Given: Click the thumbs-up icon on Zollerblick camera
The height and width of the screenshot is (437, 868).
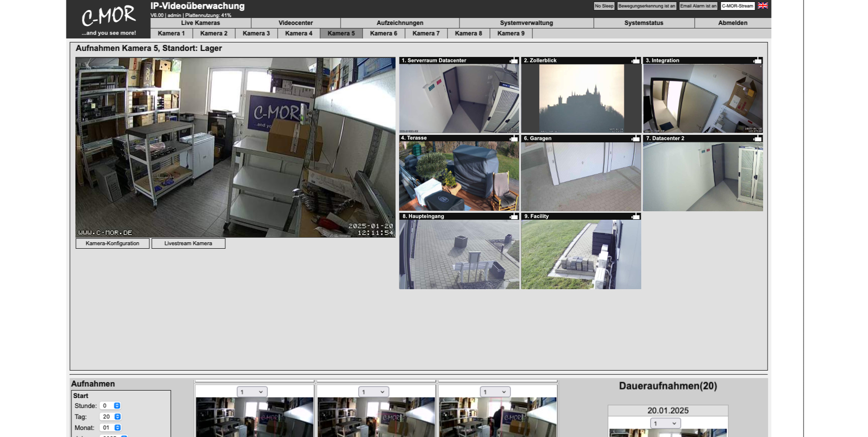Looking at the screenshot, I should click(x=635, y=60).
